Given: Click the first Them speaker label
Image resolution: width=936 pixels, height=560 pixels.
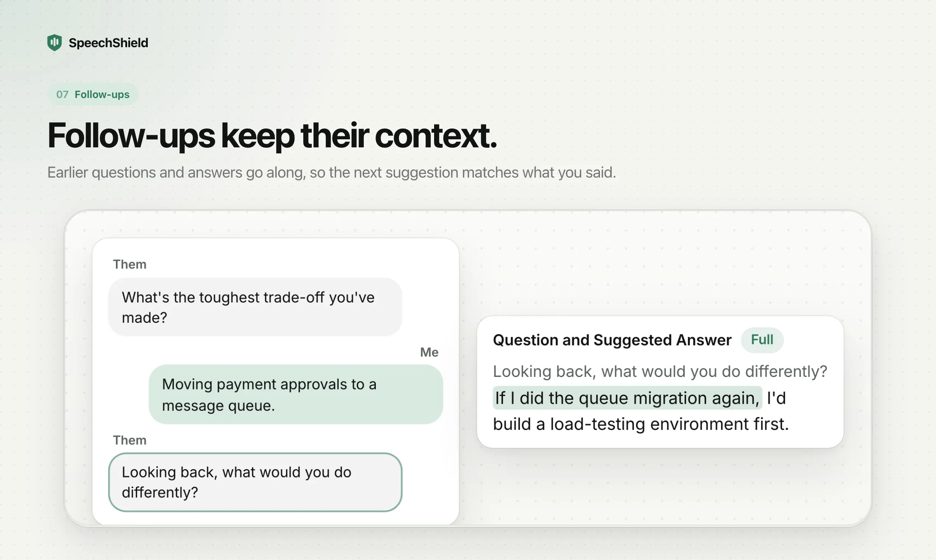Looking at the screenshot, I should pos(129,265).
